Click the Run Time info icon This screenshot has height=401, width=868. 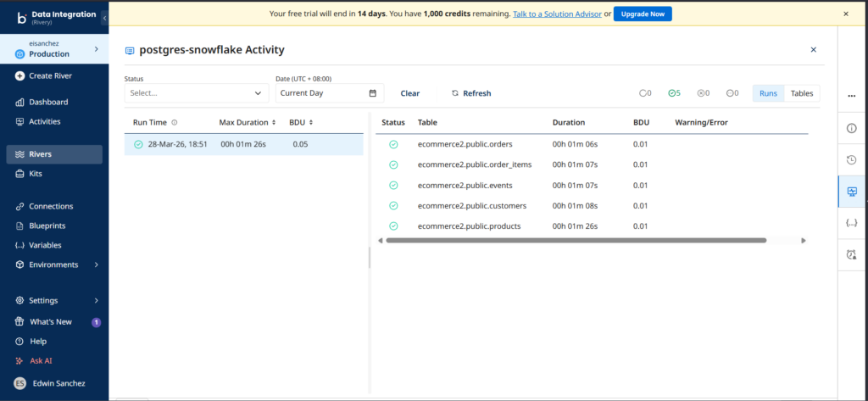click(175, 122)
